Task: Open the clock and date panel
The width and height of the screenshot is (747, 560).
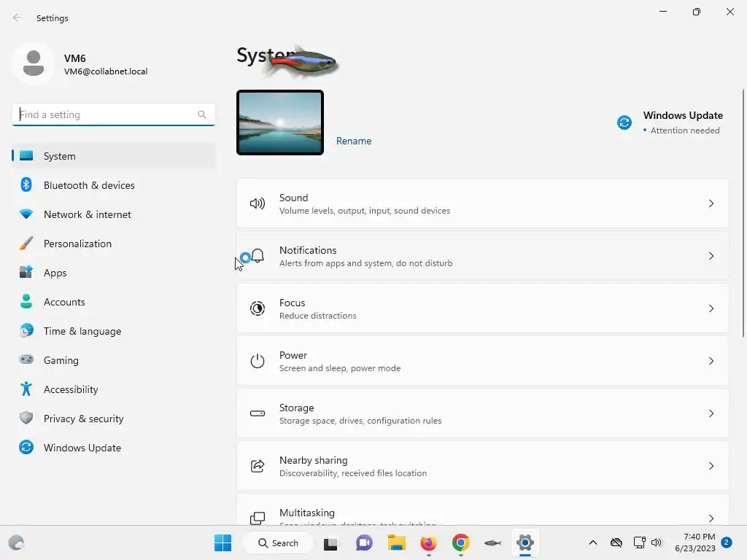Action: [695, 542]
